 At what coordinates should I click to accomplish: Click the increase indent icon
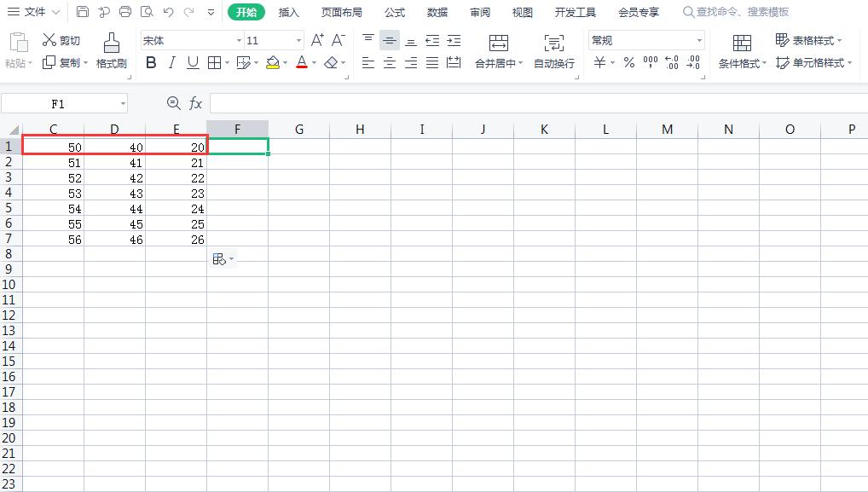pyautogui.click(x=454, y=40)
